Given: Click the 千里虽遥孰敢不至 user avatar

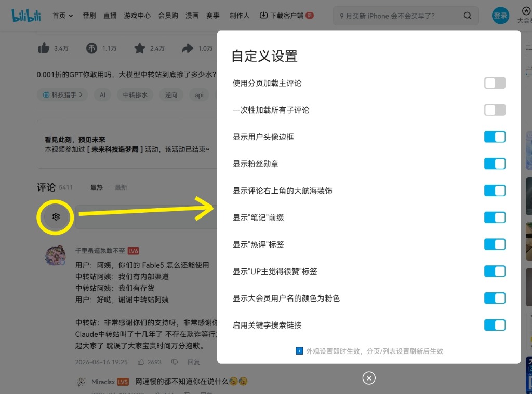Looking at the screenshot, I should tap(55, 255).
